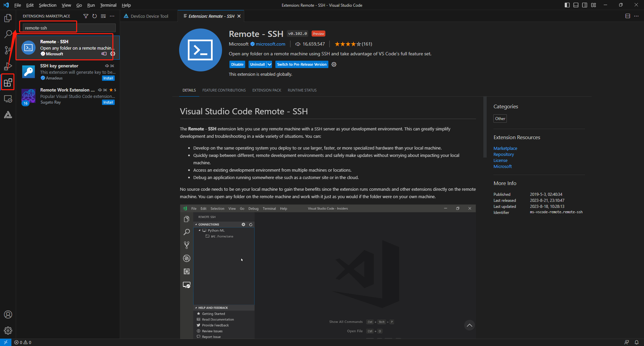Close the Extension: Remote - SSH tab
Viewport: 644px width, 346px height.
coord(239,16)
